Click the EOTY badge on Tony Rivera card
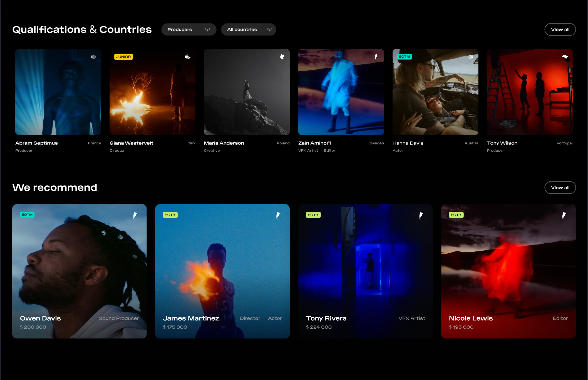This screenshot has width=588, height=380. click(x=313, y=215)
